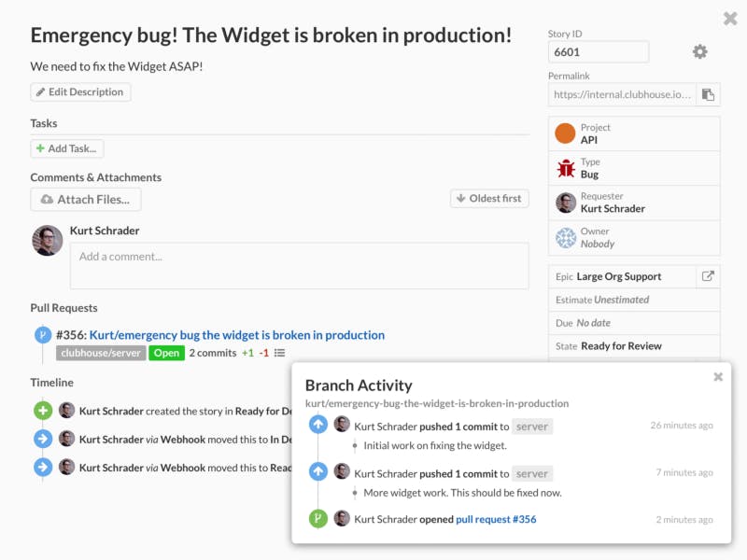
Task: Open the Estimate Unestimated selector
Action: tap(634, 300)
